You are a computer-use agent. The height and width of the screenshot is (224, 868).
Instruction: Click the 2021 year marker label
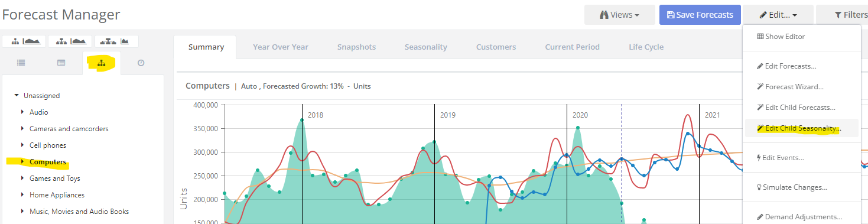(x=713, y=115)
